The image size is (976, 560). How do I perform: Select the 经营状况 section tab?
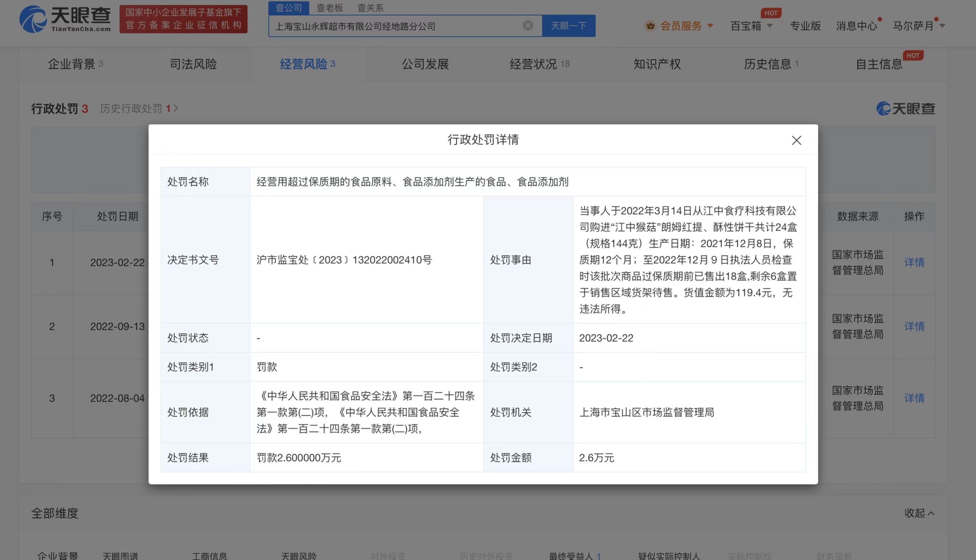coord(534,65)
